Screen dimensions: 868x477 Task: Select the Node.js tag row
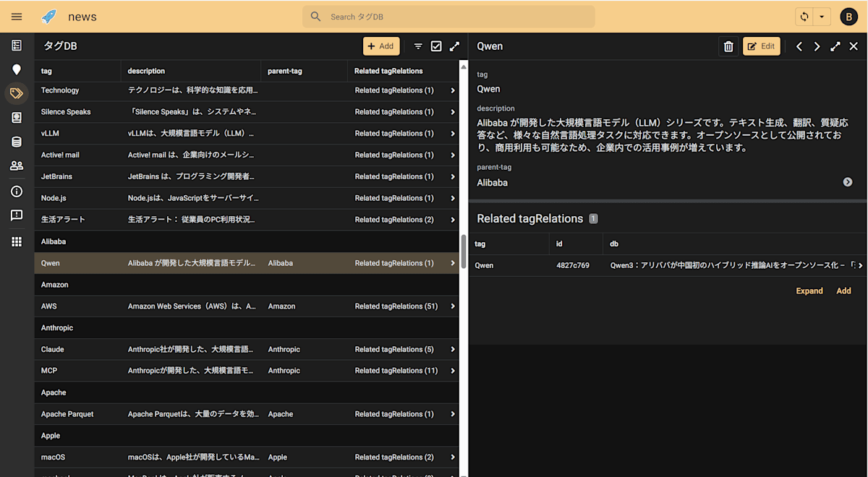point(247,198)
